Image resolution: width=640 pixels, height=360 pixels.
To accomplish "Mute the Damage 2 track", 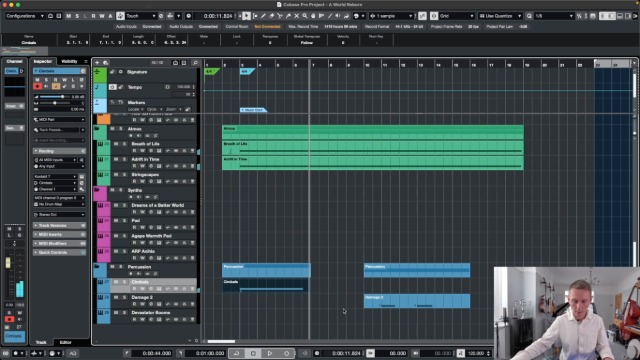I will pos(116,297).
